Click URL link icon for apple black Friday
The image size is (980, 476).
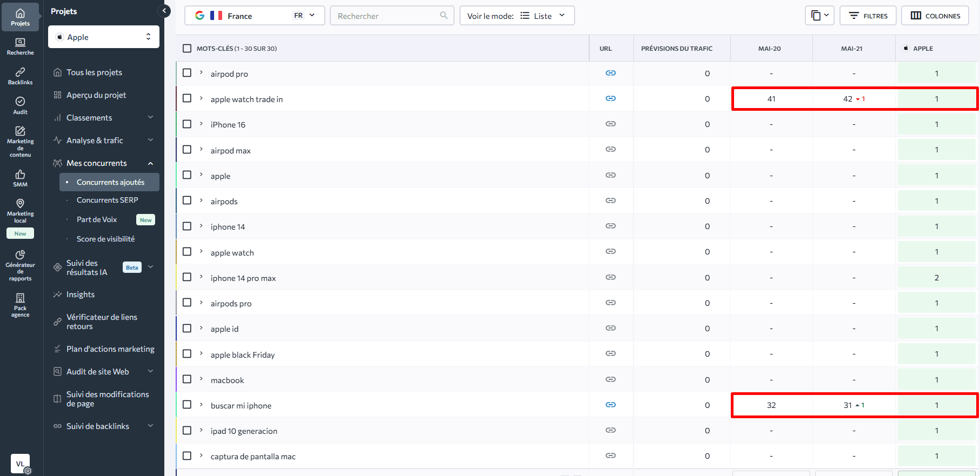tap(611, 353)
